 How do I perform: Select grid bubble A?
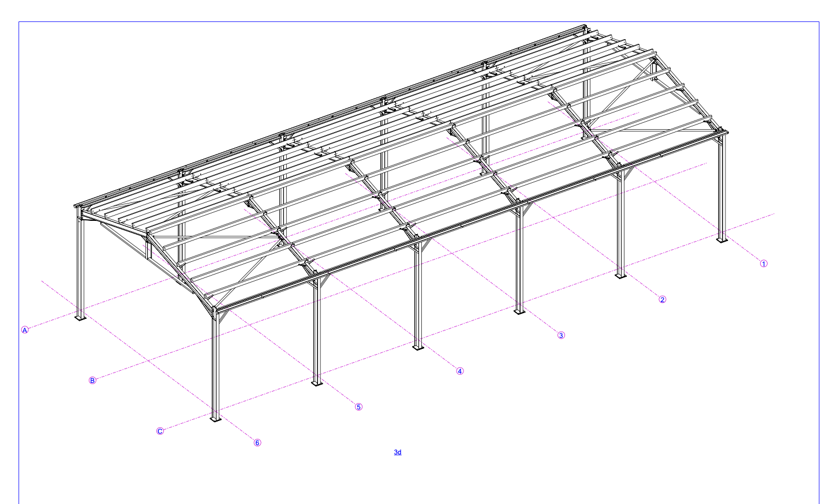point(24,329)
